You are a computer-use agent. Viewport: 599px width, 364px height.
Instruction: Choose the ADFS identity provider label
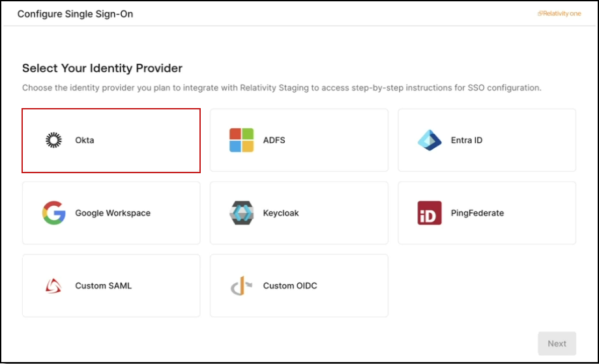pyautogui.click(x=274, y=140)
